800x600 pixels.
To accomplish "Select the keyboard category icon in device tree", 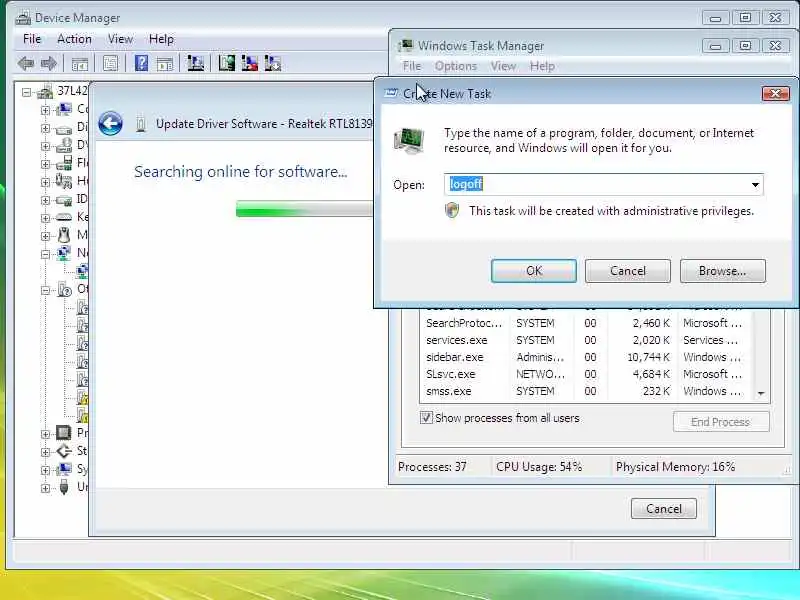I will (x=64, y=217).
